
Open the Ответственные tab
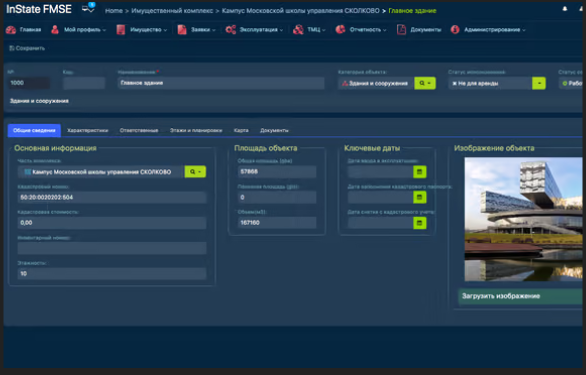click(x=139, y=130)
